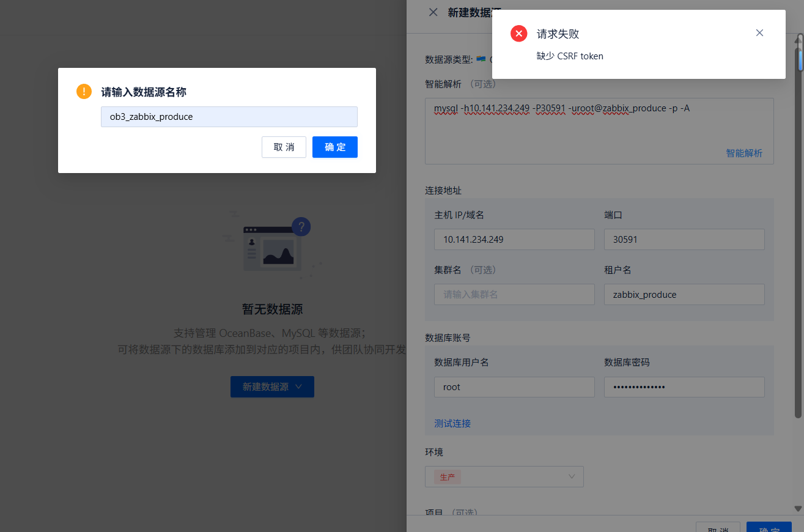Click the orange warning icon in dialog
This screenshot has height=532, width=804.
point(84,92)
